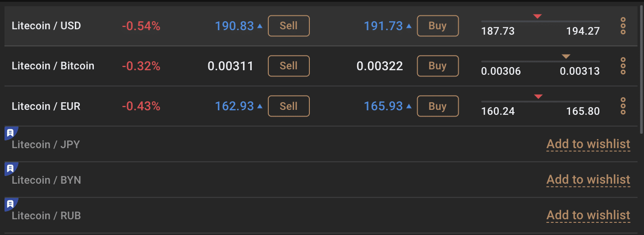Sell Litecoin / Bitcoin at 0.00311
The image size is (644, 235).
click(x=289, y=66)
